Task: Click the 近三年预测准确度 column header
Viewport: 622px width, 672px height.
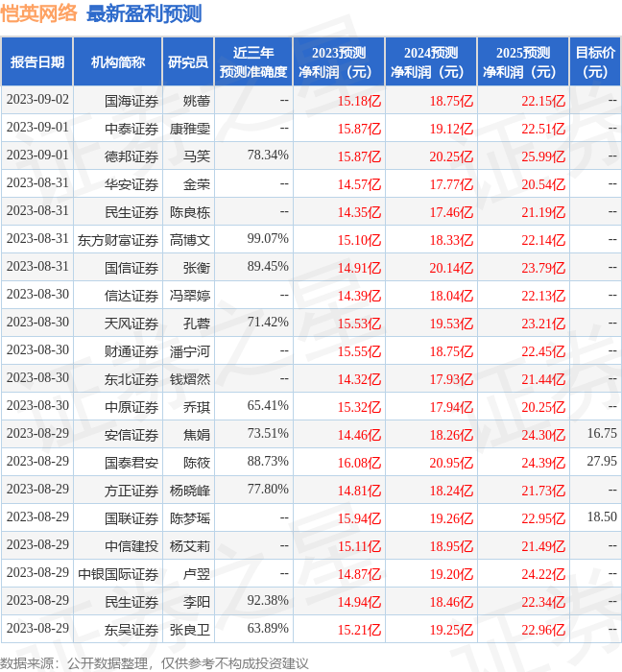Action: (253, 61)
